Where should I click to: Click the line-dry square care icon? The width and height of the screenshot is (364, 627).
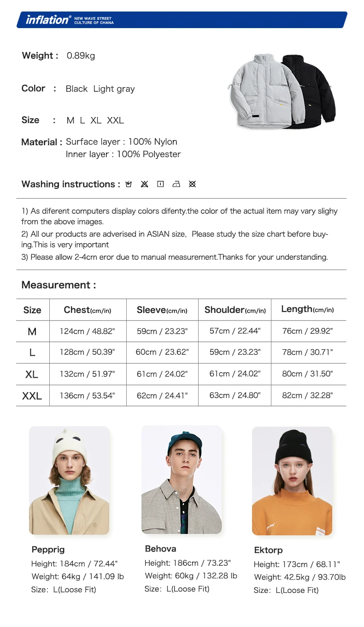(x=160, y=184)
